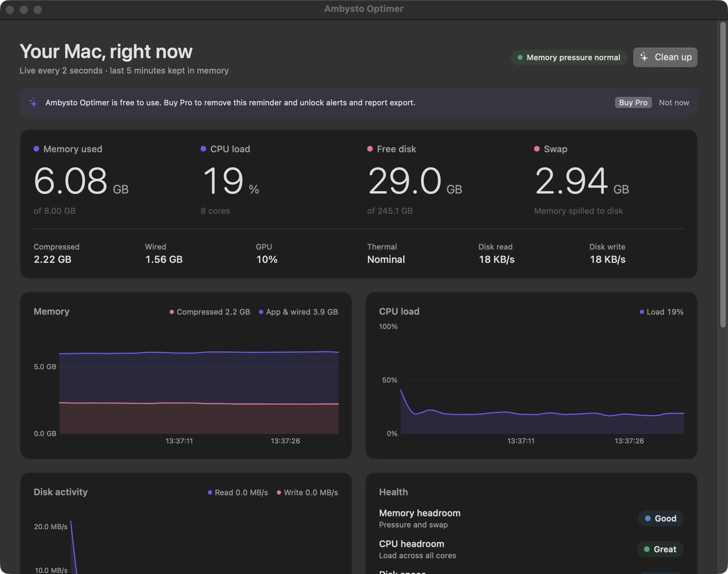This screenshot has width=728, height=574.
Task: Select the 6.08 GB memory used value
Action: pyautogui.click(x=81, y=181)
